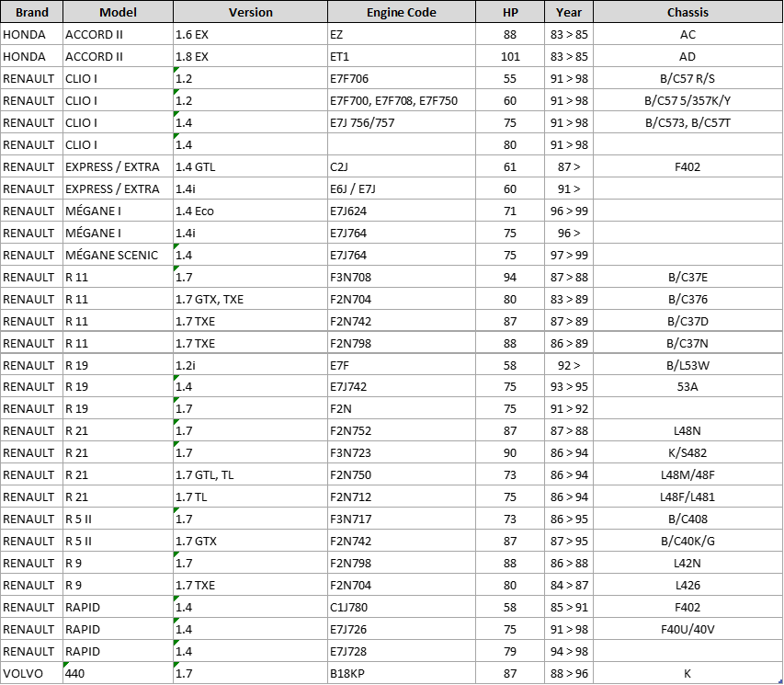Click engine code 'E7F700, E7F708, E7F750'
The width and height of the screenshot is (784, 685).
(402, 100)
